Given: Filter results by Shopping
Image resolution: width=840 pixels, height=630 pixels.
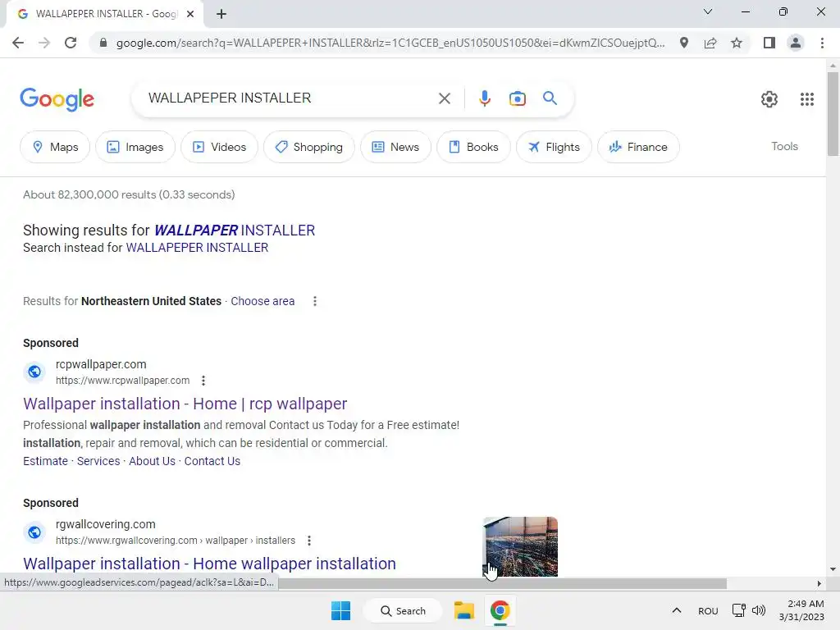Looking at the screenshot, I should 309,147.
